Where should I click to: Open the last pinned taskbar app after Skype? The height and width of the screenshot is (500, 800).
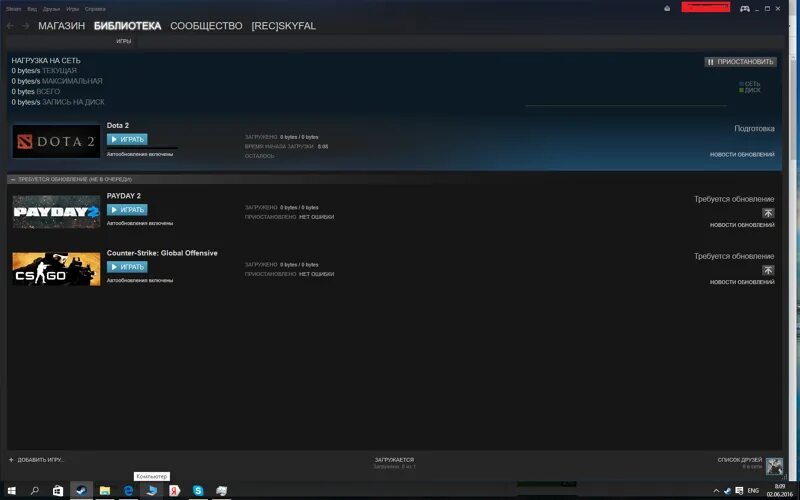[221, 490]
